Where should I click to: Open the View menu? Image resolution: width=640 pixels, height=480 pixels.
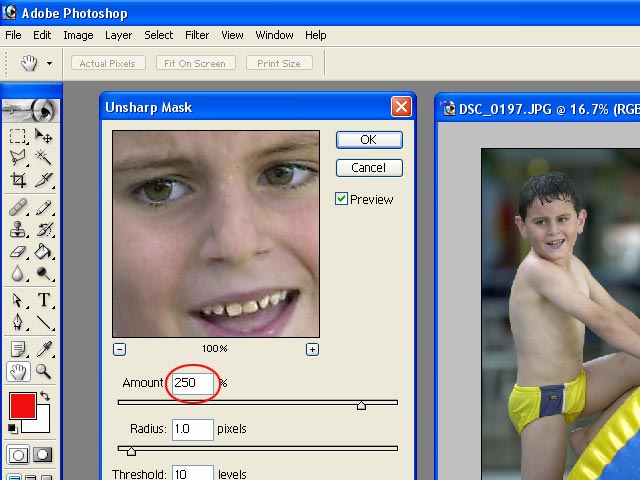(232, 35)
